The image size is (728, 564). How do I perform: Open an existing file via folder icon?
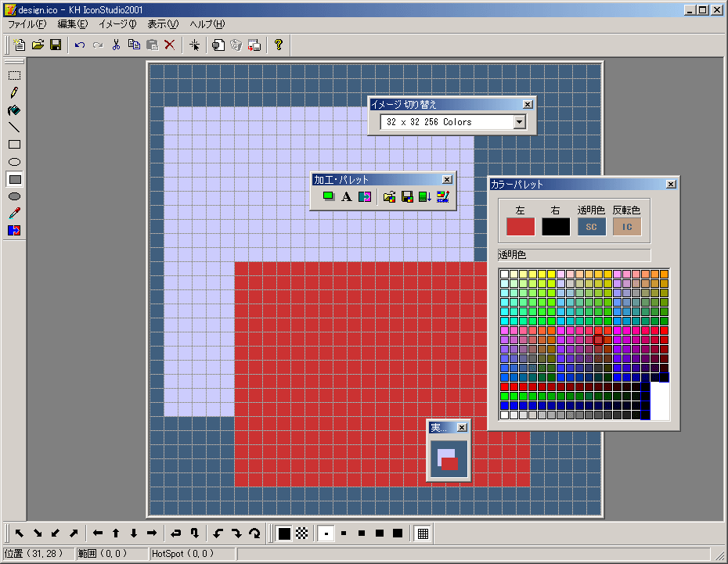(x=38, y=45)
